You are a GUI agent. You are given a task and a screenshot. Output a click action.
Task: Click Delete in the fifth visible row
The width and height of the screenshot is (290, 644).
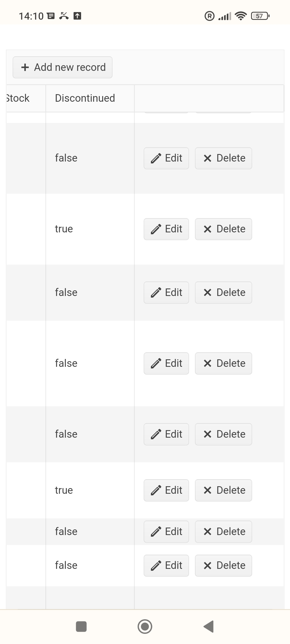pos(223,434)
